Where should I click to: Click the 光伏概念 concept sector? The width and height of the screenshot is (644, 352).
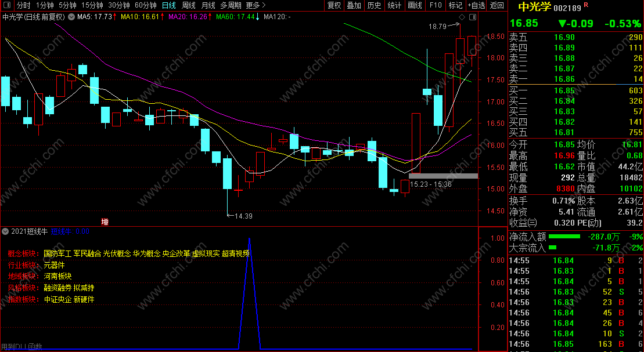[117, 253]
